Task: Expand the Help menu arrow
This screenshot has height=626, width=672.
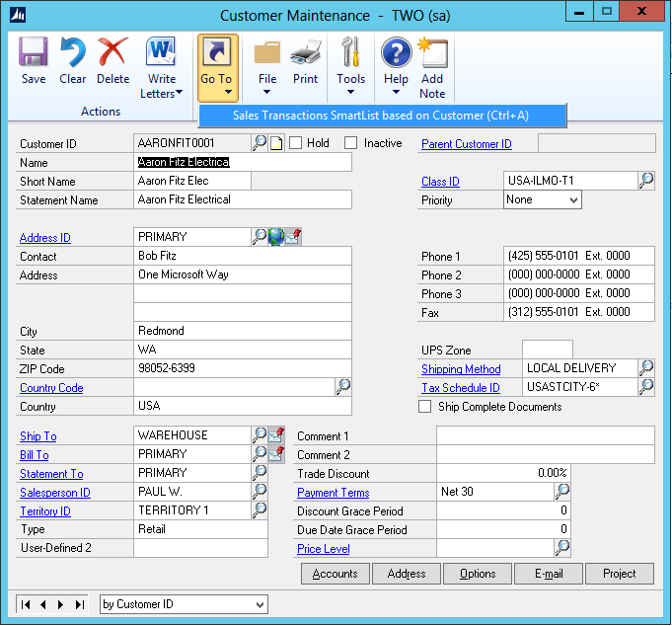Action: (396, 92)
